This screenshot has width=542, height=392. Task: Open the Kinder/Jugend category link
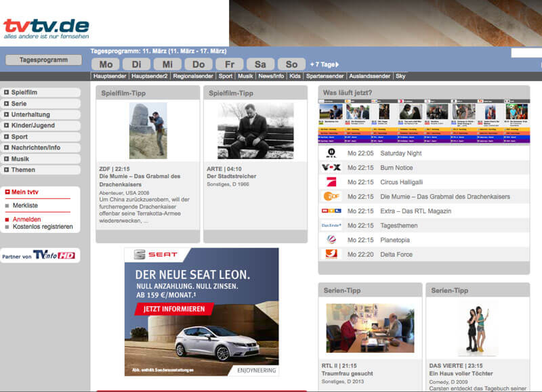point(33,125)
